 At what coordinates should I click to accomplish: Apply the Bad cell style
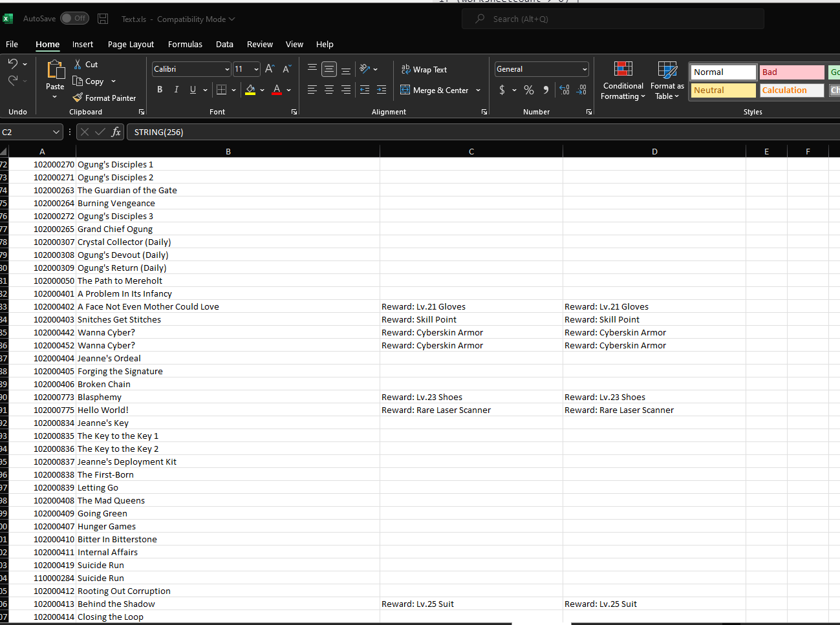(x=792, y=72)
